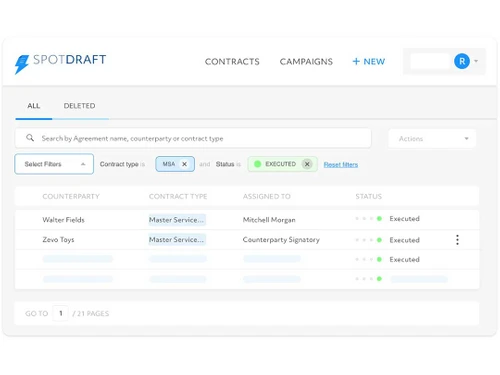Remove the EXECUTED status filter chip
500x375 pixels.
(x=307, y=164)
